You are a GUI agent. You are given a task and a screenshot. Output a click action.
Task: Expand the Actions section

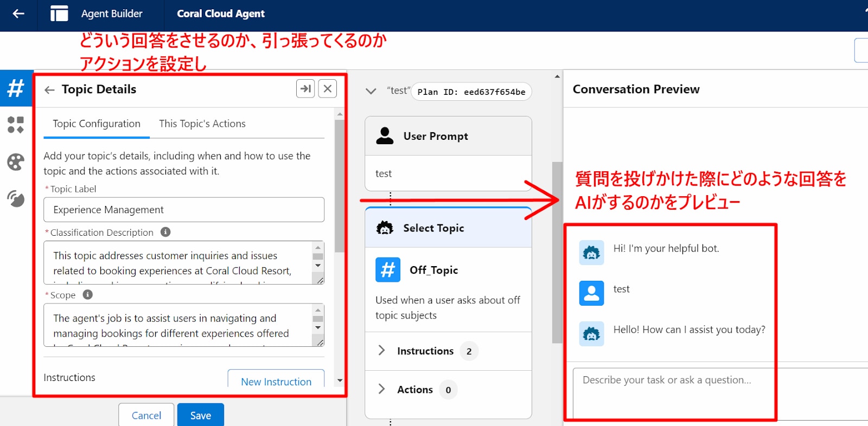click(x=381, y=389)
